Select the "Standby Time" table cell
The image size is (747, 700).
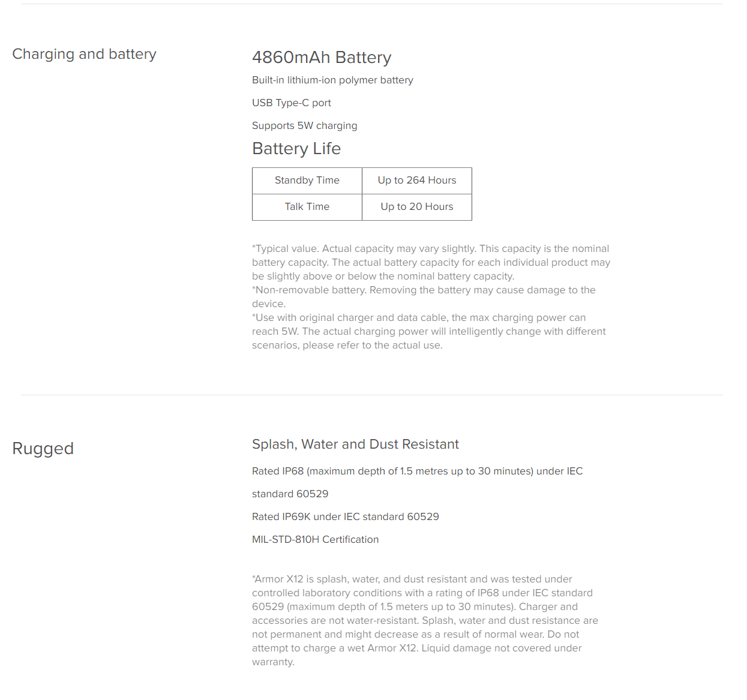click(x=307, y=181)
